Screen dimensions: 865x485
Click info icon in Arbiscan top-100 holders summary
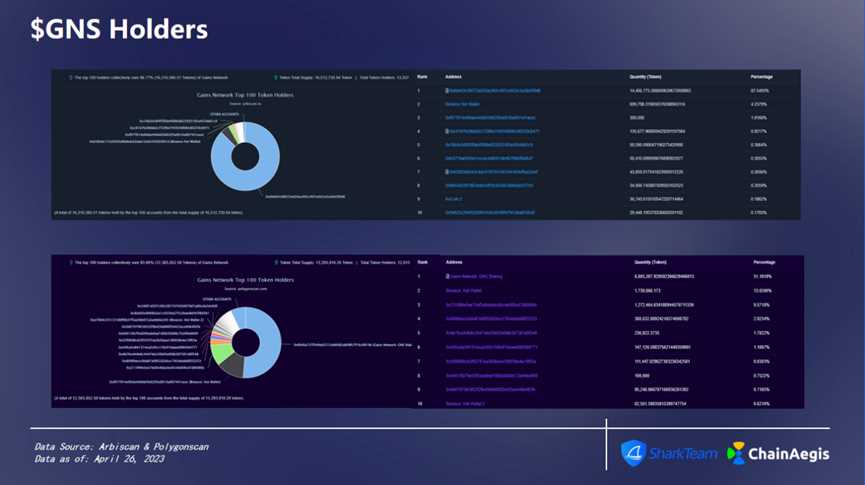tap(70, 77)
